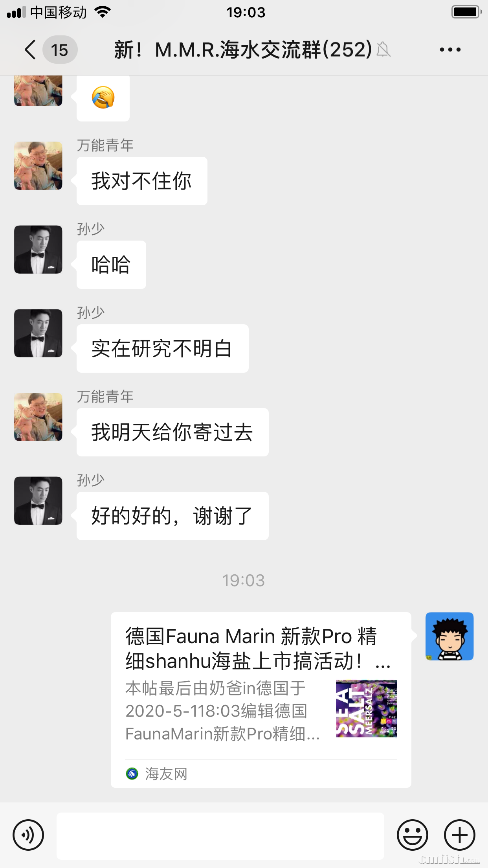
Task: Tap the back arrow icon
Action: click(30, 50)
